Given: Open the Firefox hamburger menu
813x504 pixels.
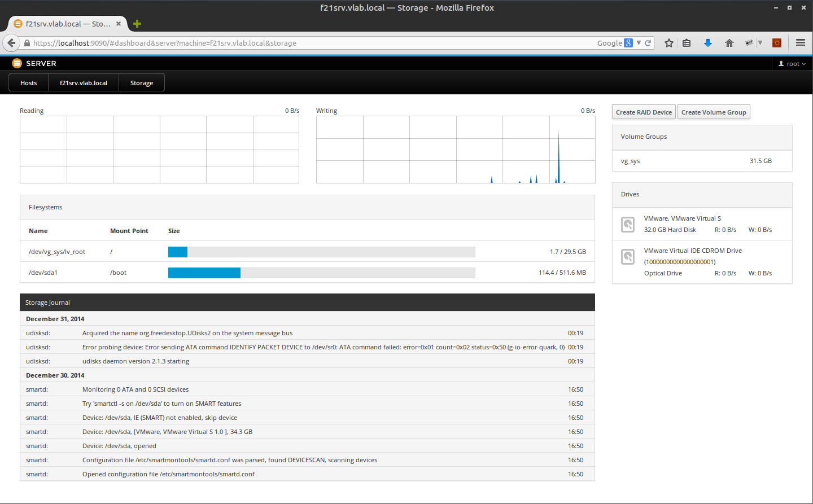Looking at the screenshot, I should [800, 43].
